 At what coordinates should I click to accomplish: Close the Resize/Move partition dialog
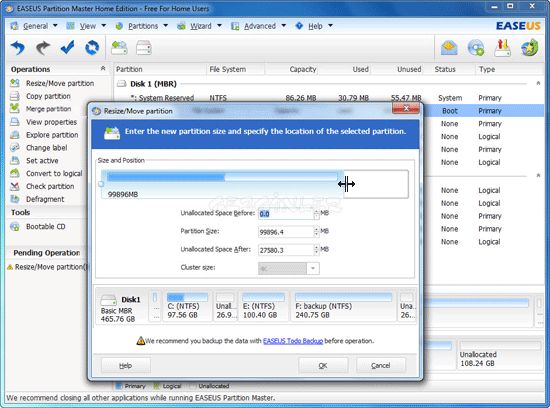coord(405,108)
